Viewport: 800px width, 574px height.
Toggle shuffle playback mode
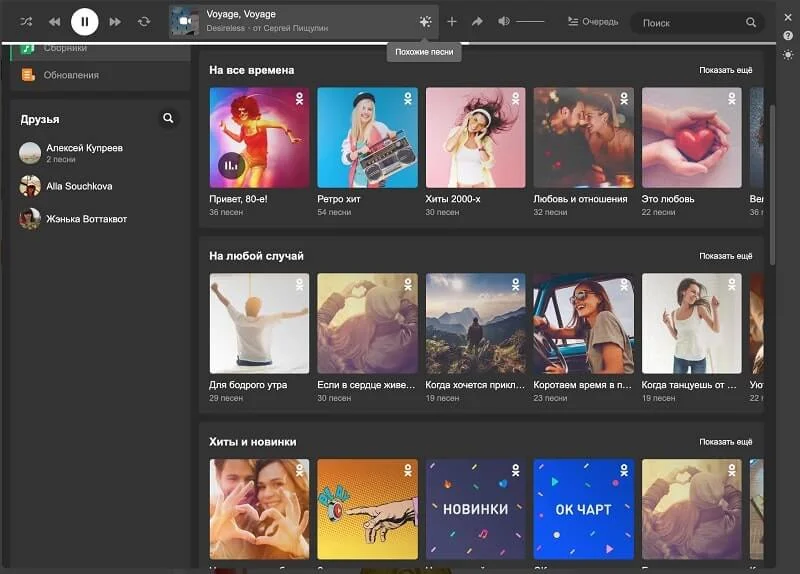point(26,21)
